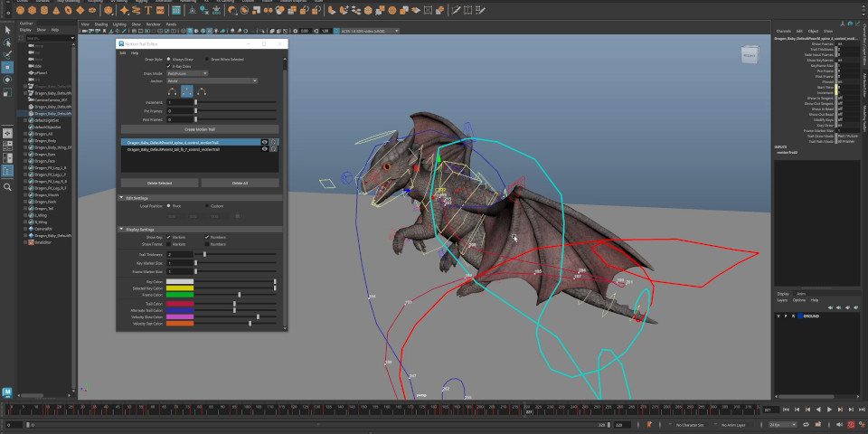Click the Selected Key Color yellow swatch
Screen dimensions: 868x434
click(179, 288)
